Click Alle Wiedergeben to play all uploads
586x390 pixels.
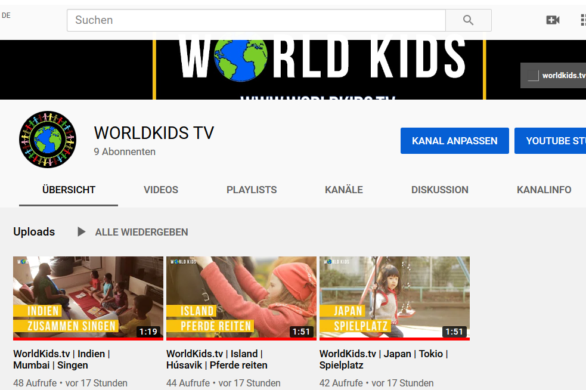click(x=141, y=232)
